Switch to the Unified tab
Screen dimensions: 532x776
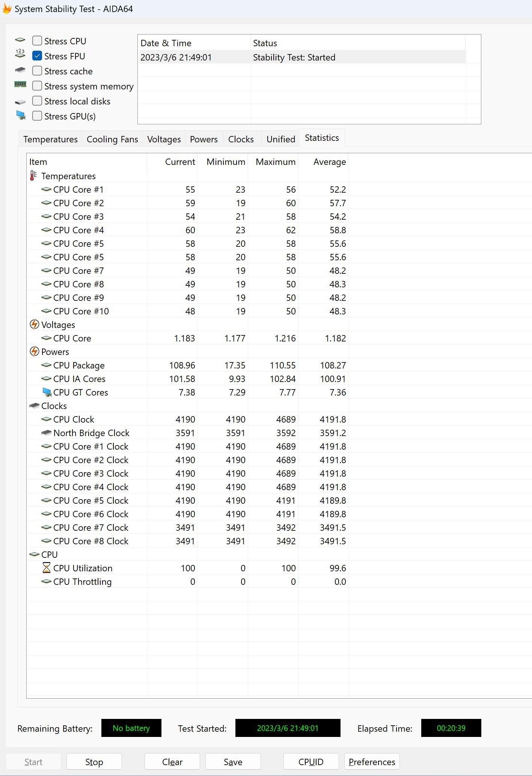280,139
